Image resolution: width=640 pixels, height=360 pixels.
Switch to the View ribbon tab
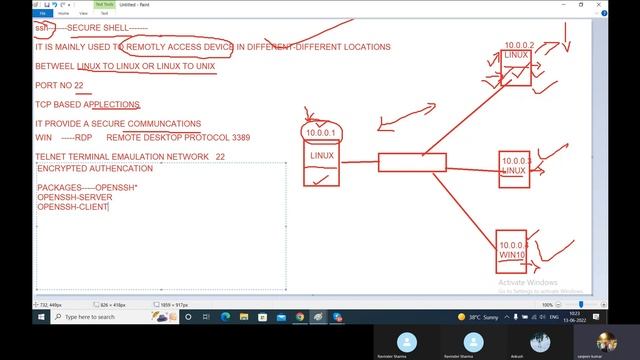click(83, 13)
